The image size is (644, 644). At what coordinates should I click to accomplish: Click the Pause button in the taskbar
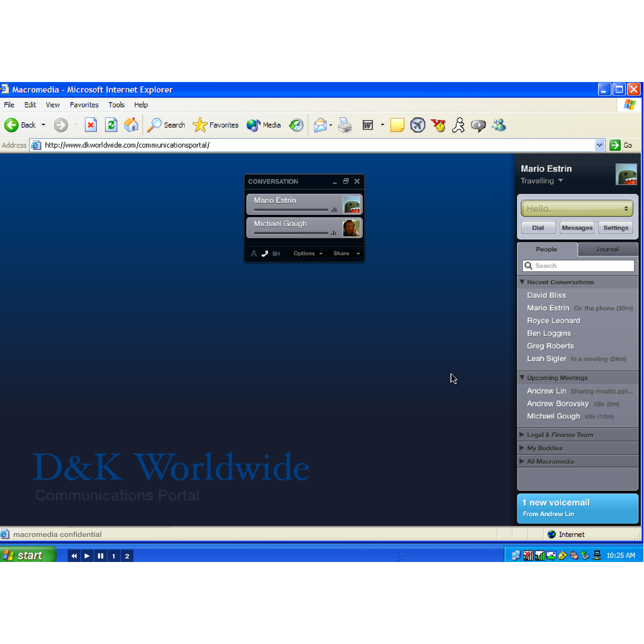tap(101, 556)
